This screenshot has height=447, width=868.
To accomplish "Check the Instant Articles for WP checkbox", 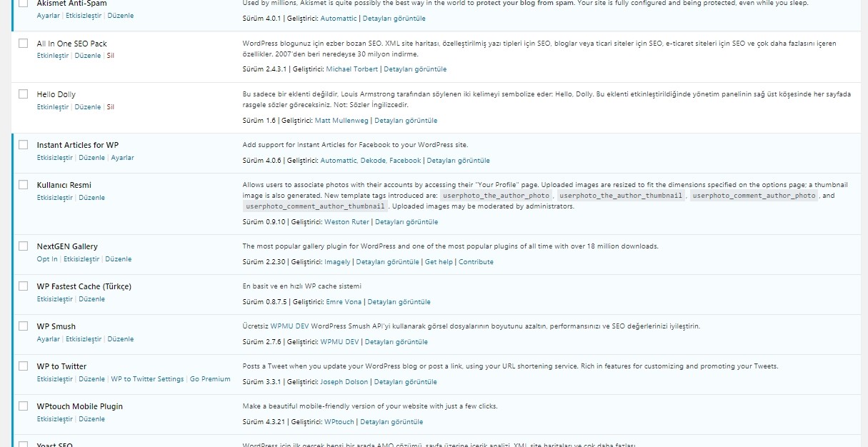I will (x=23, y=144).
